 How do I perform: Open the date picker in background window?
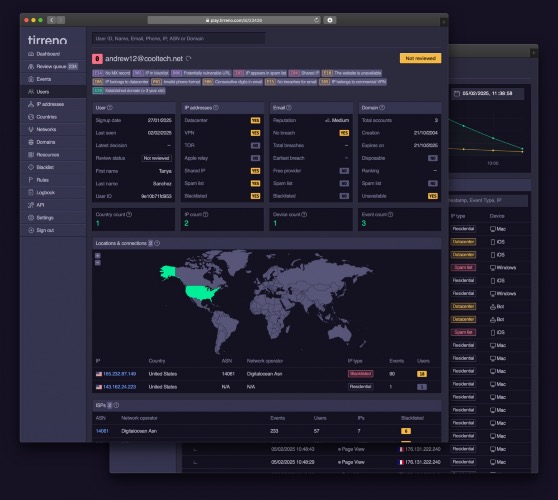pyautogui.click(x=488, y=94)
